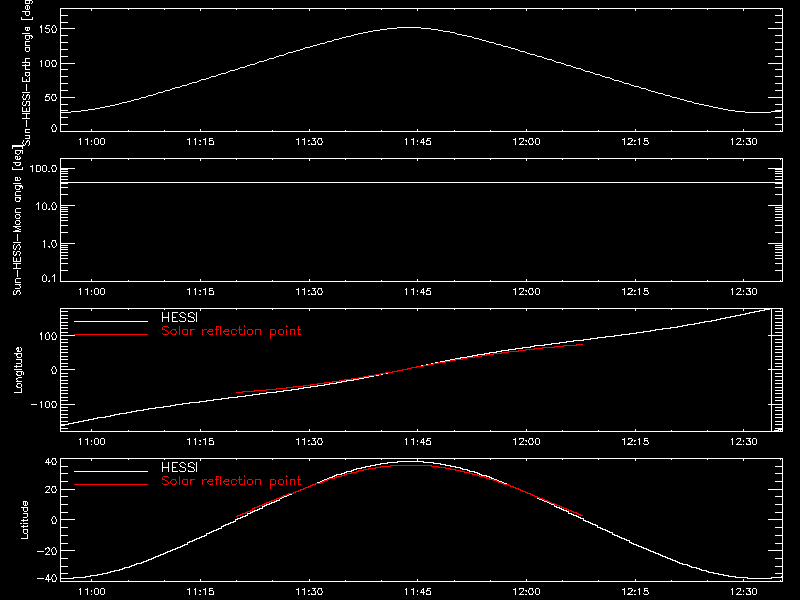Click 11:00 time label under Latitude plot

point(92,592)
